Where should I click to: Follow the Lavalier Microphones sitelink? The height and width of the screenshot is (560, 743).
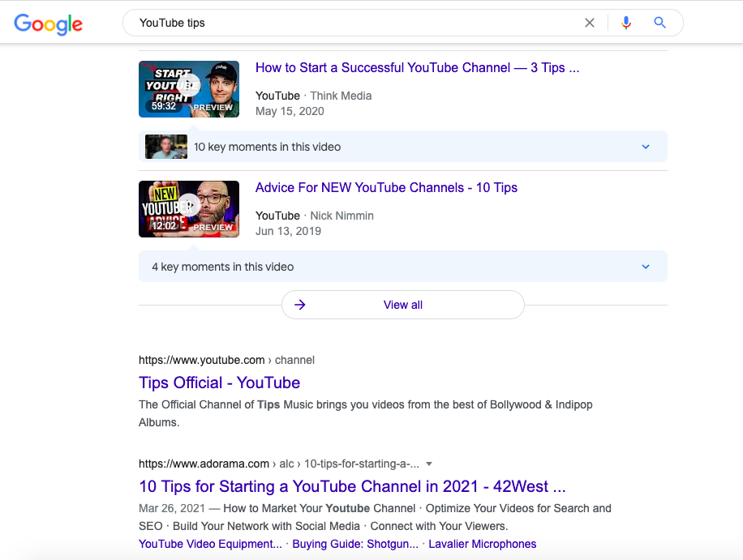(x=483, y=544)
